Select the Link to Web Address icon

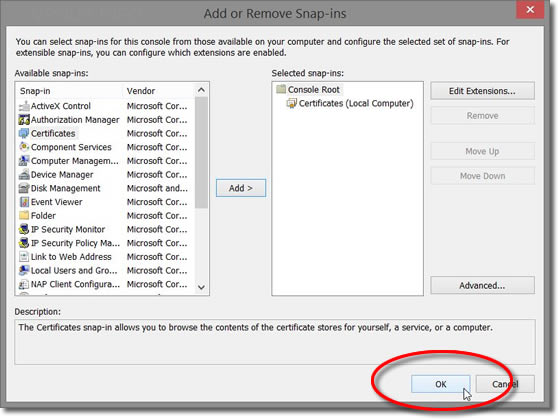click(x=24, y=257)
